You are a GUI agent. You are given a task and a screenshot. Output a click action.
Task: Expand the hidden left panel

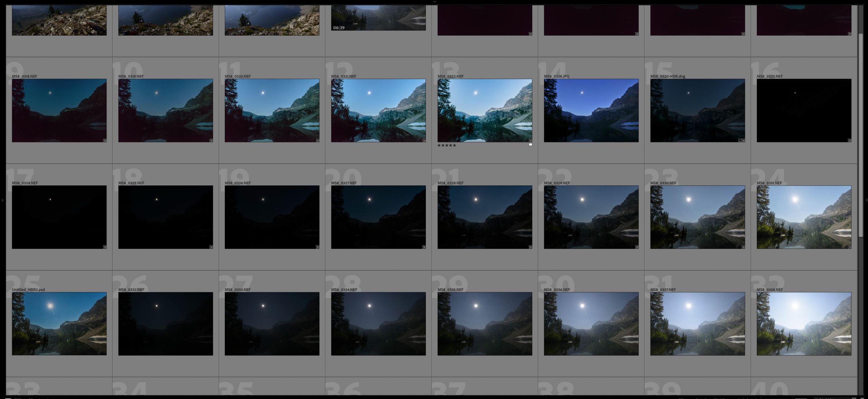[2, 200]
